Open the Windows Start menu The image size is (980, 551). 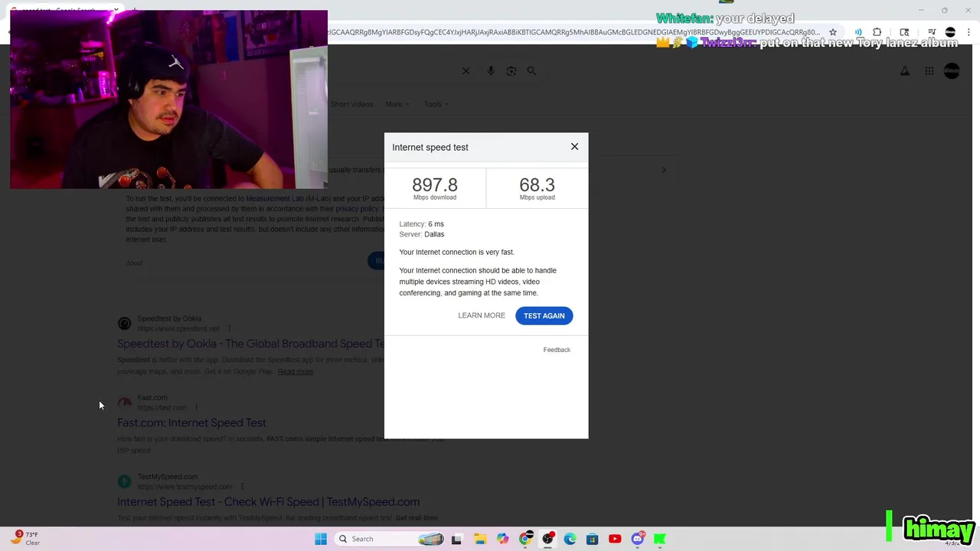click(x=321, y=539)
